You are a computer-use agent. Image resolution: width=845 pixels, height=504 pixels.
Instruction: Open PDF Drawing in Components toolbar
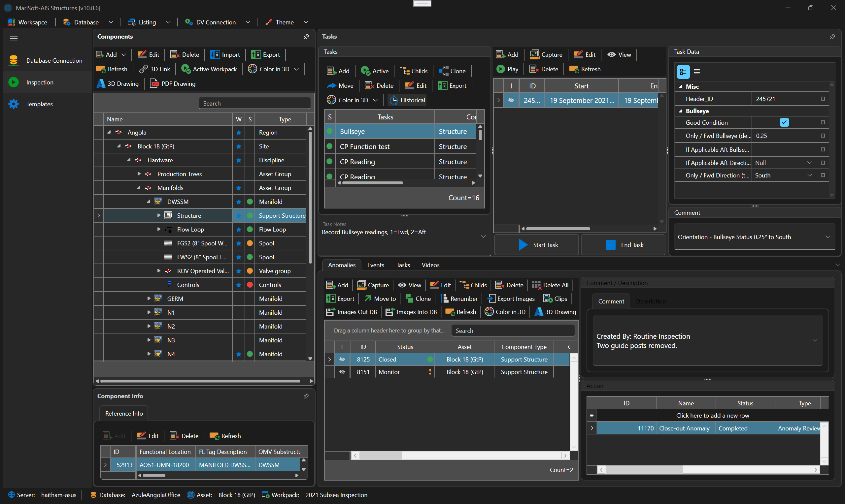[173, 83]
